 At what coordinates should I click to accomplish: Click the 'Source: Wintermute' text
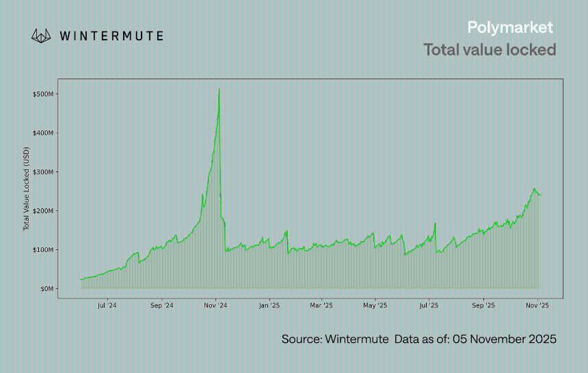335,340
